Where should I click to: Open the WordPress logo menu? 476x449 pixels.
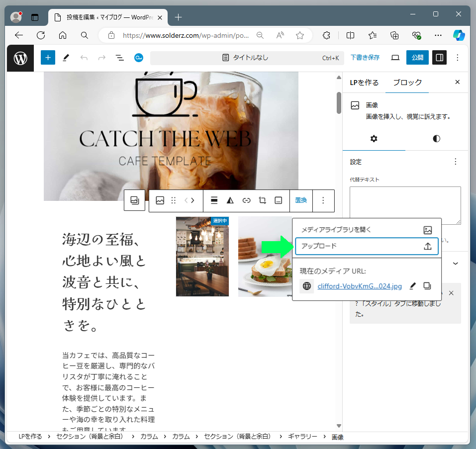point(20,58)
